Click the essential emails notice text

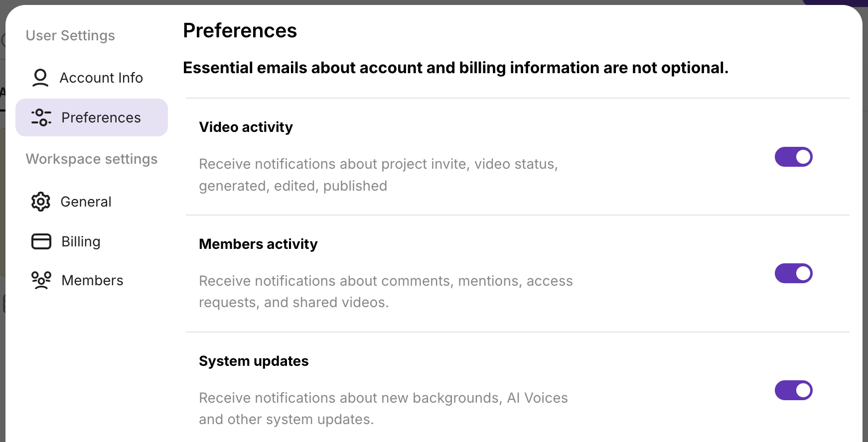455,68
